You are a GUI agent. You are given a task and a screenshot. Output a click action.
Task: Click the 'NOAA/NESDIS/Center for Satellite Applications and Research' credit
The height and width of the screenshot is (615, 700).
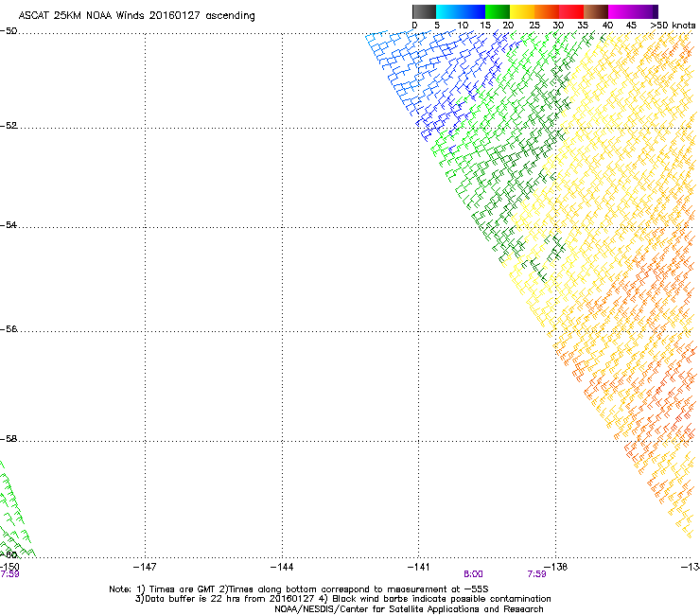(x=409, y=609)
